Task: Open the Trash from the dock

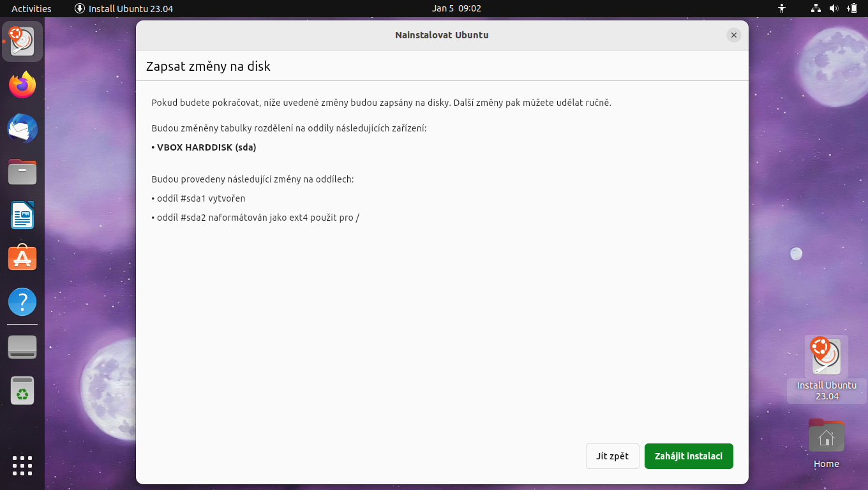Action: [22, 390]
